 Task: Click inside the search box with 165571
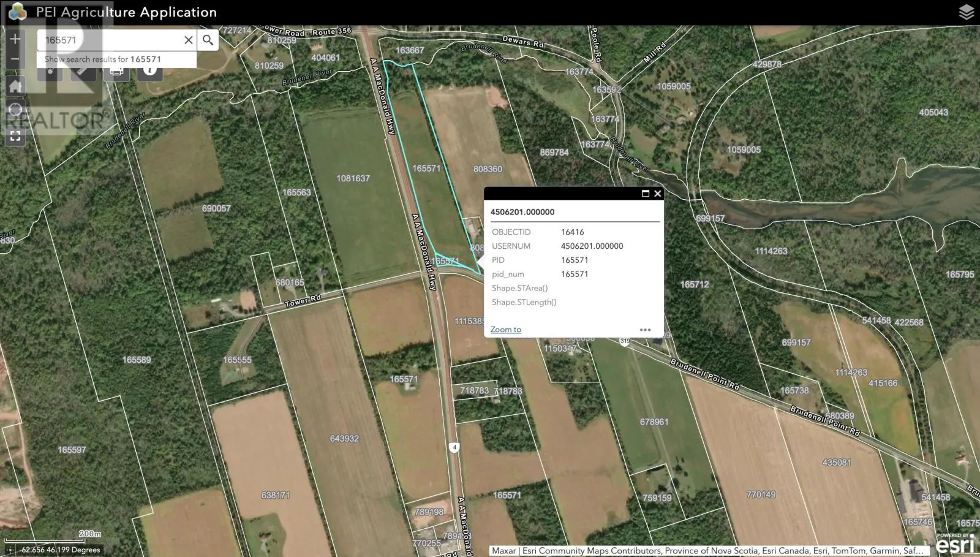click(110, 40)
